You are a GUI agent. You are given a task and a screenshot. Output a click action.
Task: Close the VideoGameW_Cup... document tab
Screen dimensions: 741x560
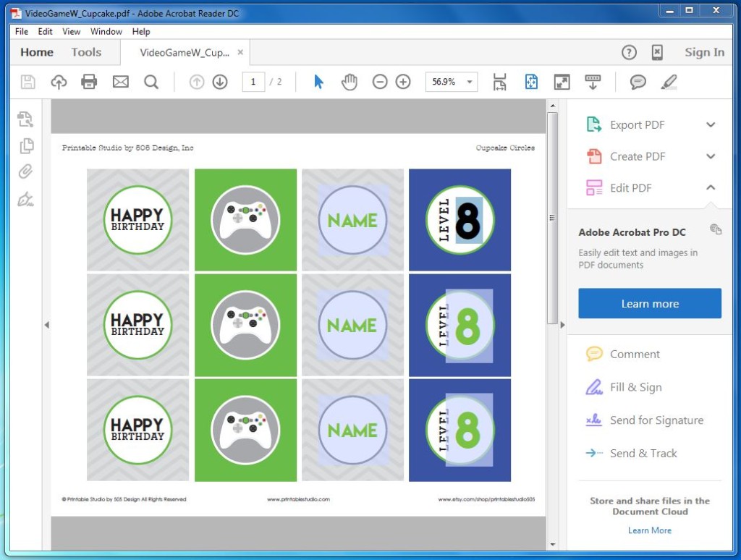[x=240, y=52]
